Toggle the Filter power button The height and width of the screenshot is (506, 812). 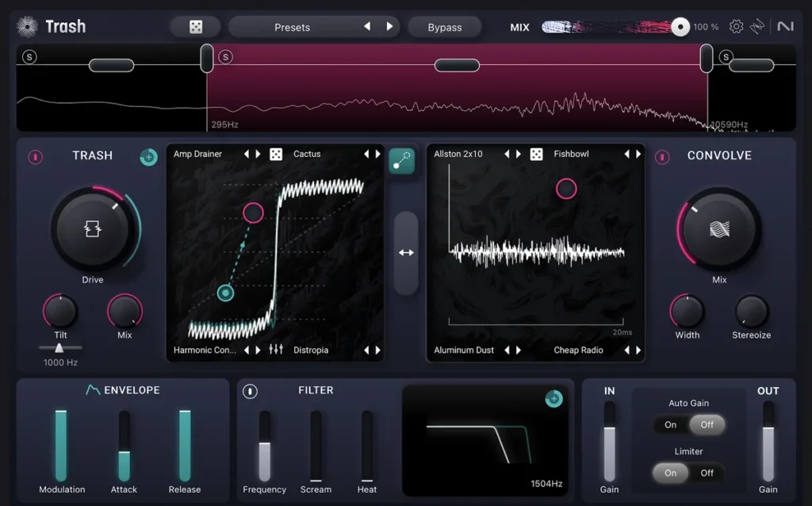250,391
